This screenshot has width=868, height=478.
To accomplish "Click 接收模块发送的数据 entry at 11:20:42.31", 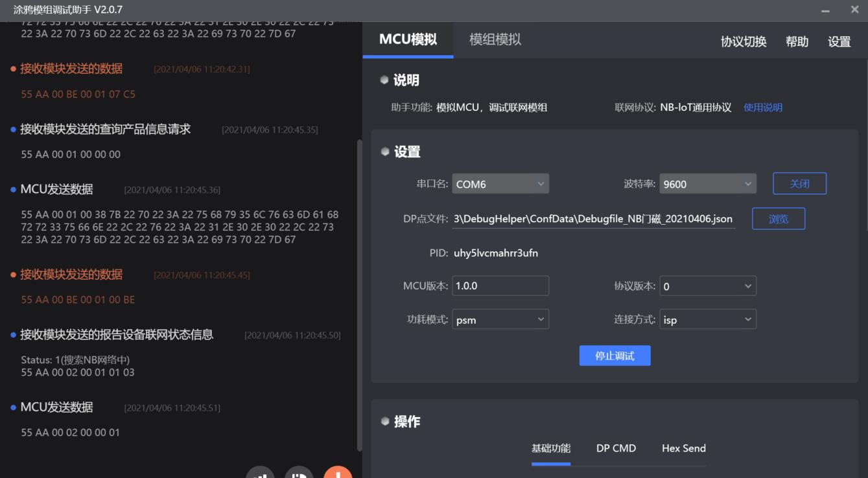I will [71, 69].
